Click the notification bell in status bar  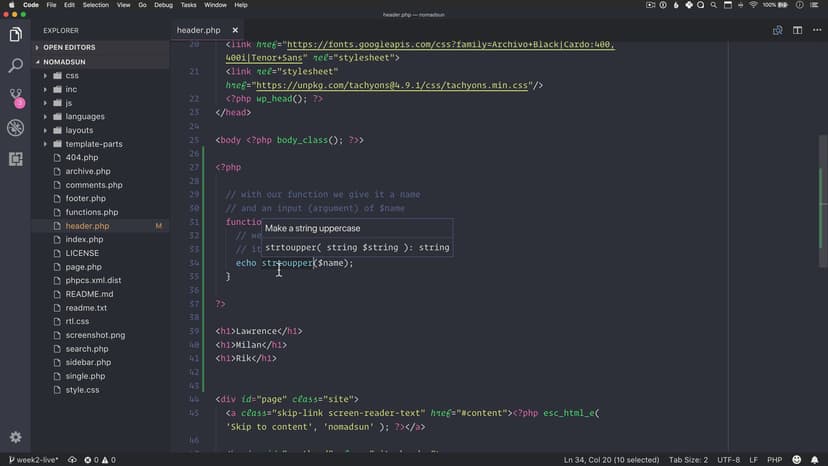(x=815, y=459)
